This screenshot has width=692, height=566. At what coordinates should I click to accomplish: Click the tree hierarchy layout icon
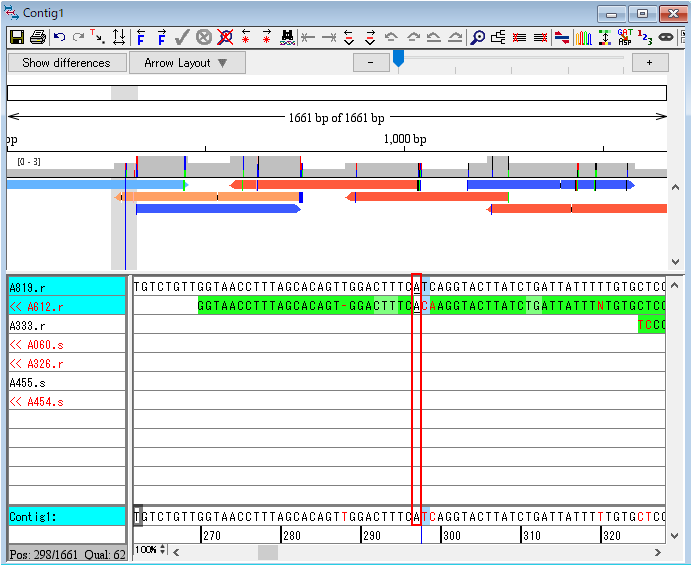pos(498,38)
